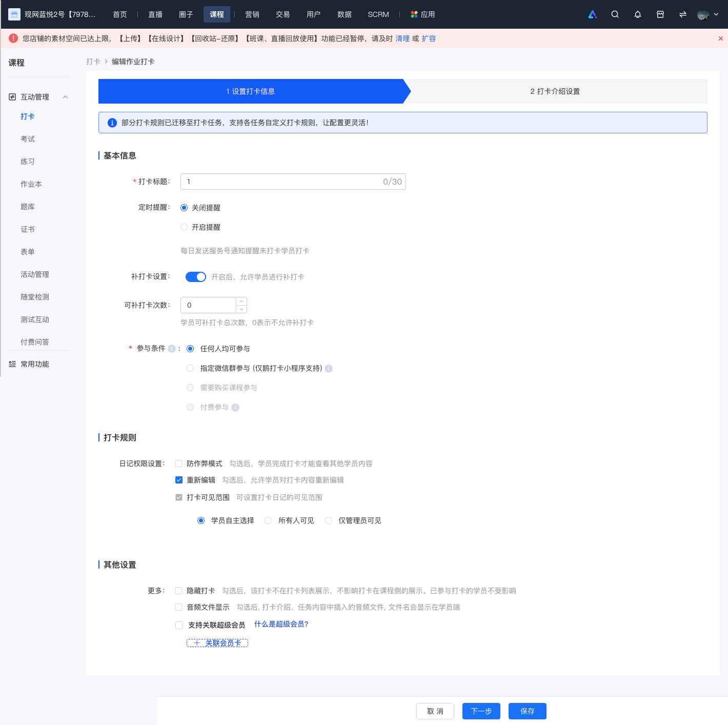The height and width of the screenshot is (725, 728).
Task: Check the 音频文件显示 checkbox
Action: (x=179, y=607)
